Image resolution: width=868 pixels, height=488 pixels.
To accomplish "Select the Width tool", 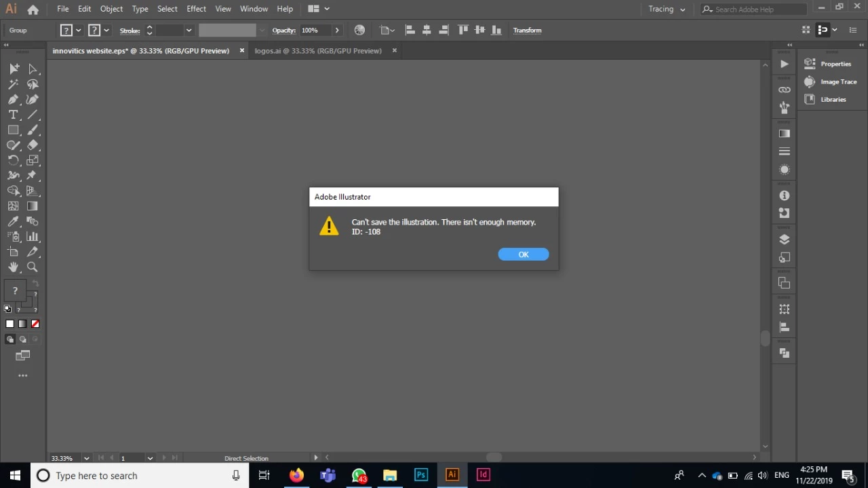I will pos(14,175).
